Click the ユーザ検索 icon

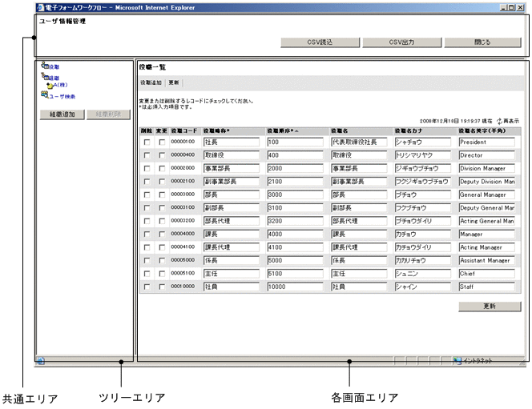(44, 94)
